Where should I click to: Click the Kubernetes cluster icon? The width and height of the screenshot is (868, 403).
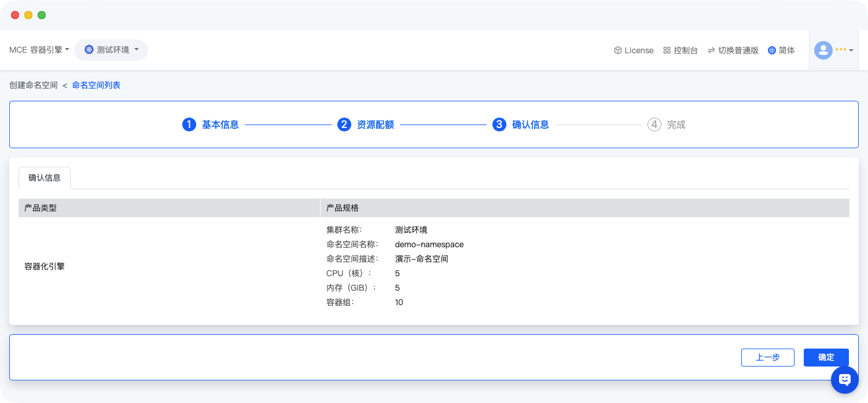pyautogui.click(x=89, y=50)
